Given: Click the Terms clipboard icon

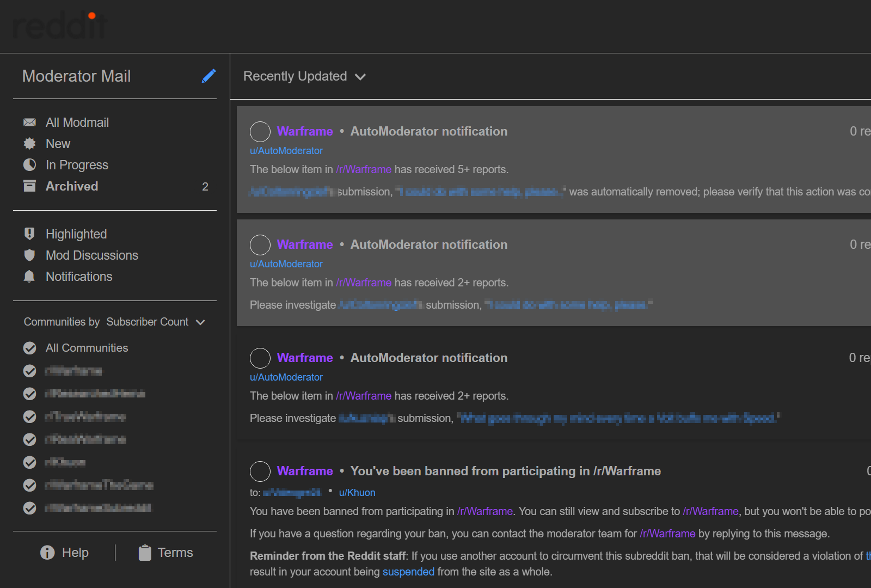Looking at the screenshot, I should 145,553.
